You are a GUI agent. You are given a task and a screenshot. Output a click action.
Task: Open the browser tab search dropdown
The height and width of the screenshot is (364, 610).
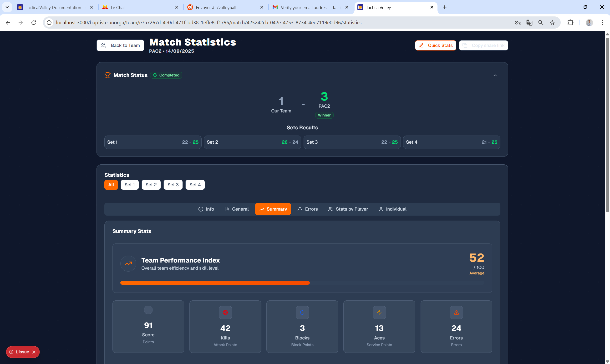coord(7,7)
